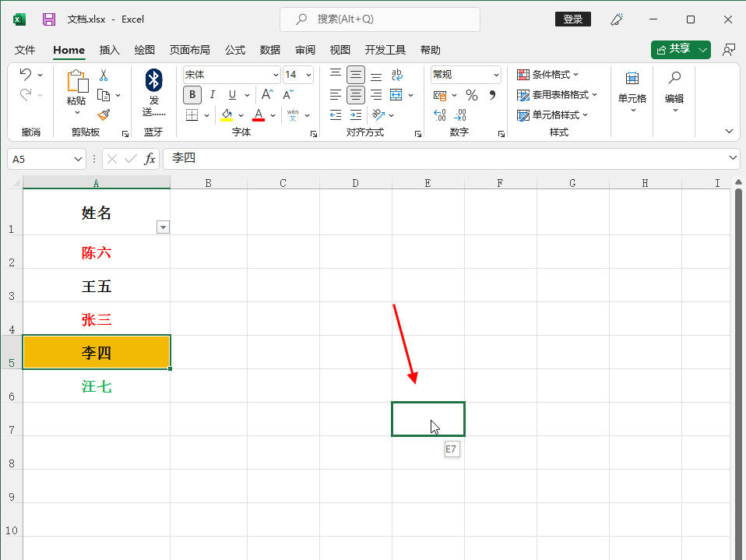
Task: Click the Save icon in title bar
Action: point(48,19)
